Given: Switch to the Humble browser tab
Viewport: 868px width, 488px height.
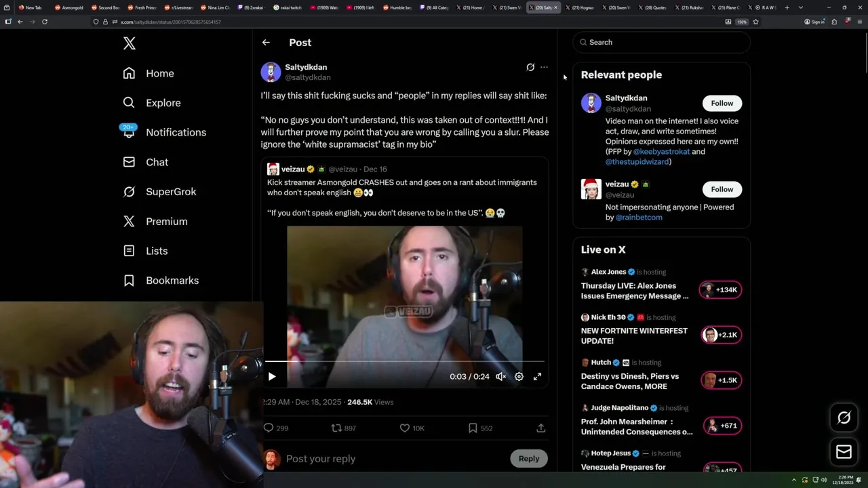Looking at the screenshot, I should (x=397, y=7).
